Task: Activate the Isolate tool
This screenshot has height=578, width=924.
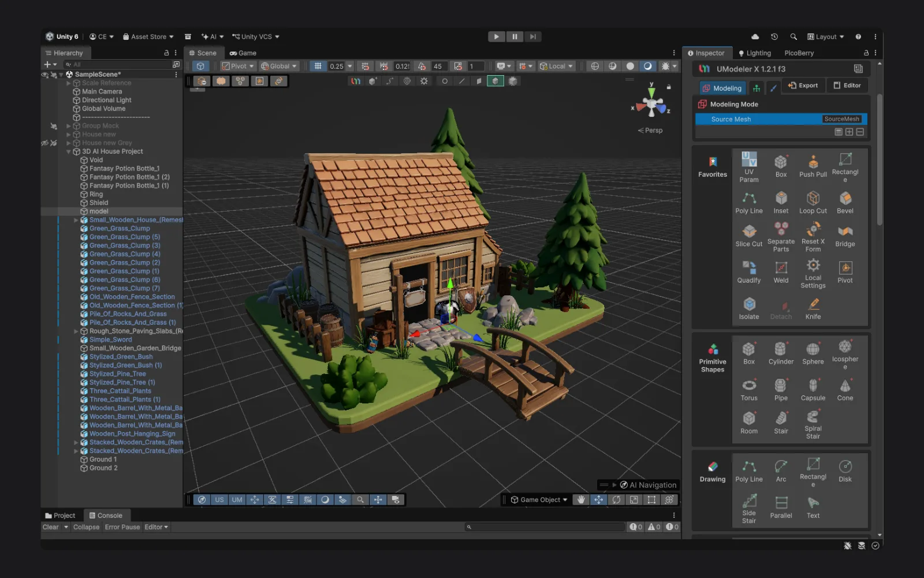Action: coord(749,309)
